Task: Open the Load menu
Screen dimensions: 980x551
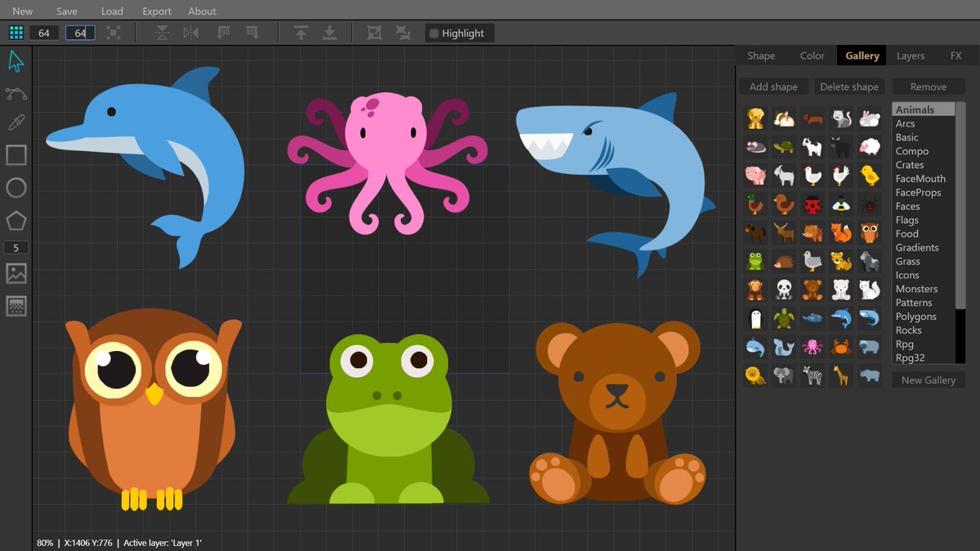Action: click(x=112, y=11)
